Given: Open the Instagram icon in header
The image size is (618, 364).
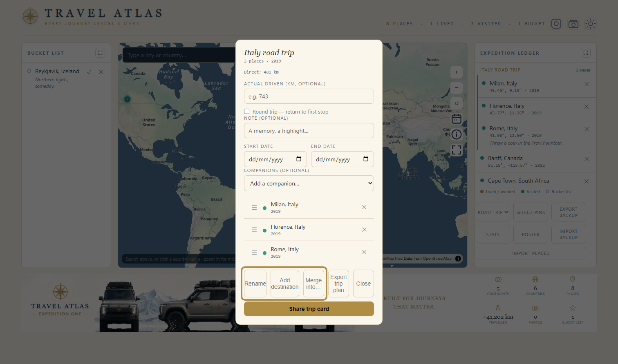Looking at the screenshot, I should (556, 24).
